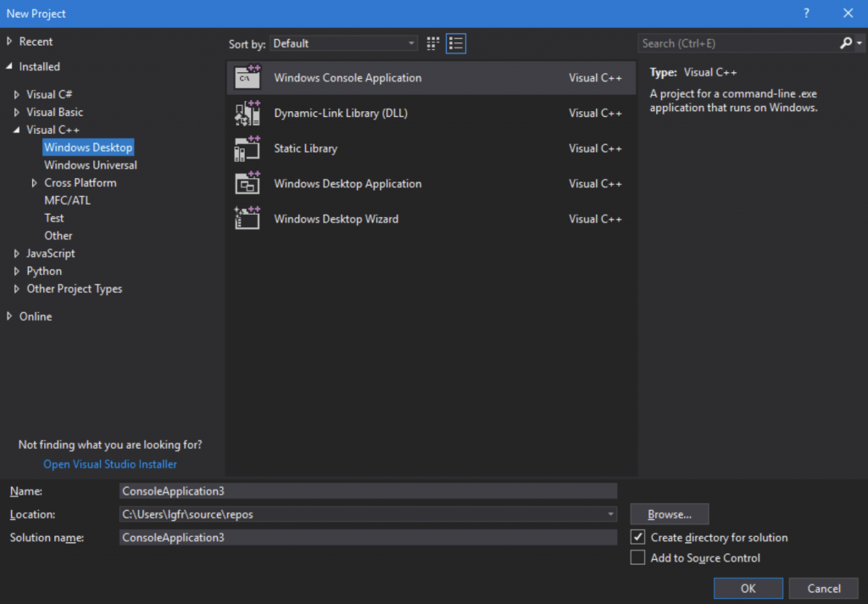This screenshot has height=604, width=868.
Task: Click the Dynamic-Link Library (DLL) template icon
Action: click(248, 112)
